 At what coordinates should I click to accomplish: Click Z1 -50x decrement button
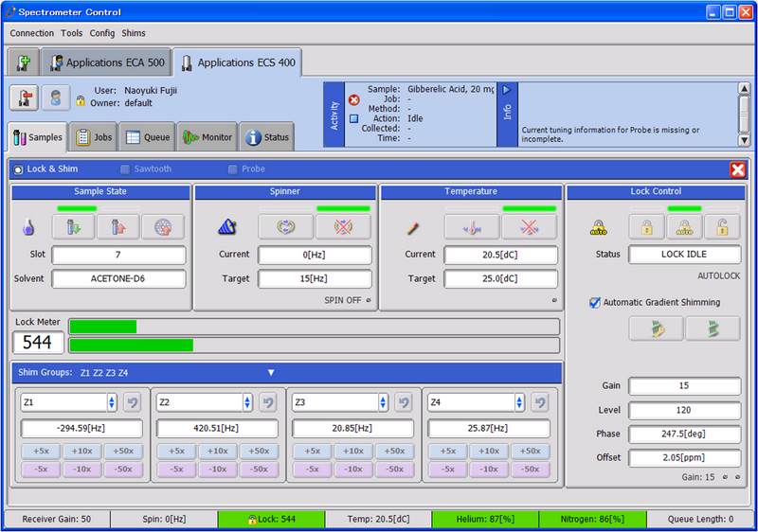(x=123, y=469)
